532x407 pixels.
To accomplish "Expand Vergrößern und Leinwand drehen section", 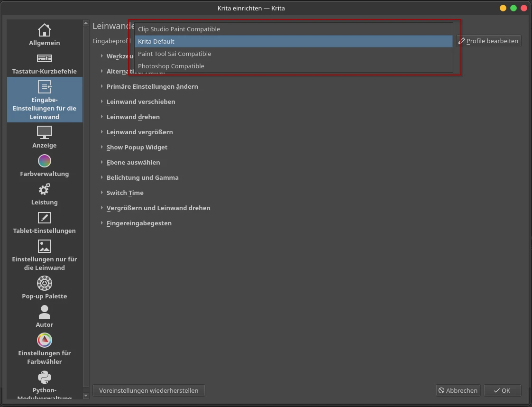I will click(156, 208).
